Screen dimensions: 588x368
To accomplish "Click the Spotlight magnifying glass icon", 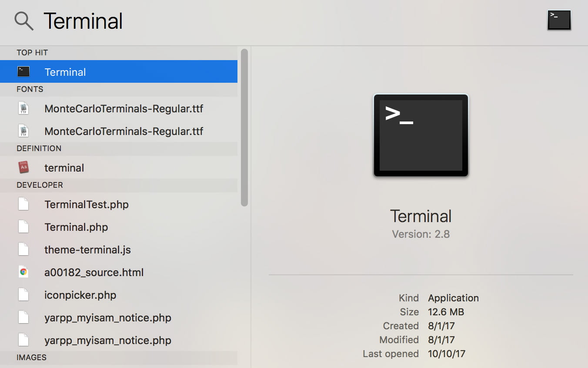I will click(x=23, y=20).
